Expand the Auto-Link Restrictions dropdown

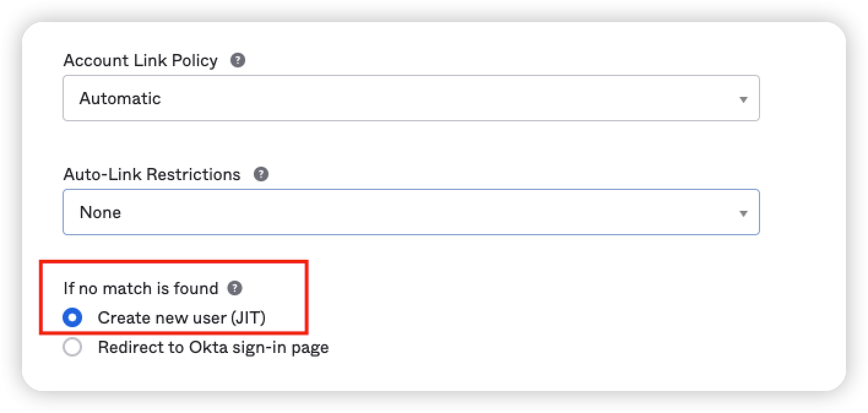tap(411, 212)
